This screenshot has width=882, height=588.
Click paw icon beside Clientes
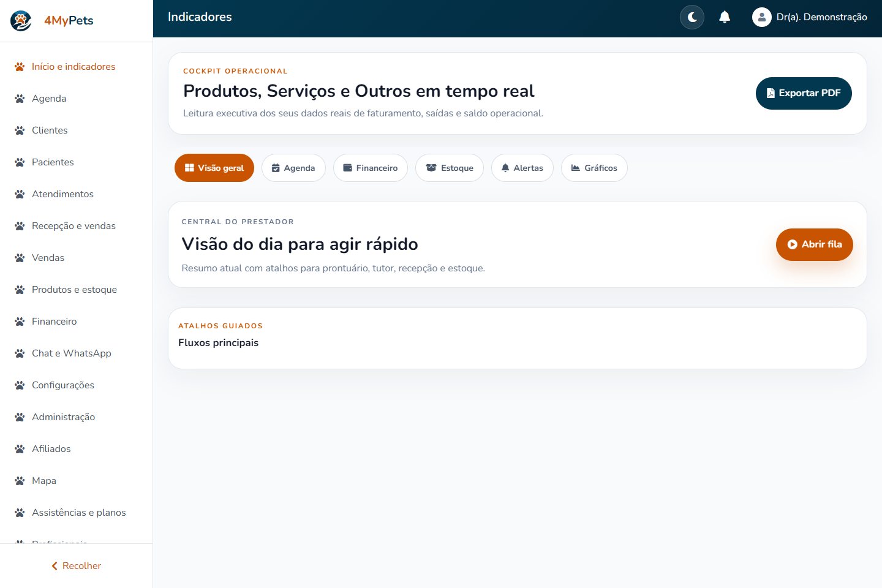click(20, 130)
